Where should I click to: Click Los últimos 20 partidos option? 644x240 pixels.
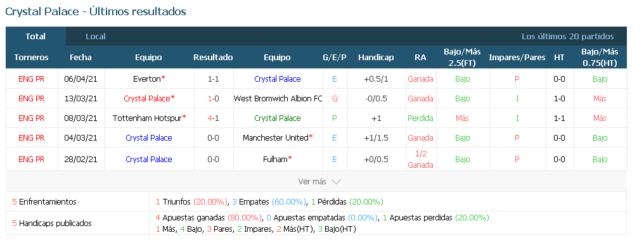(x=567, y=37)
